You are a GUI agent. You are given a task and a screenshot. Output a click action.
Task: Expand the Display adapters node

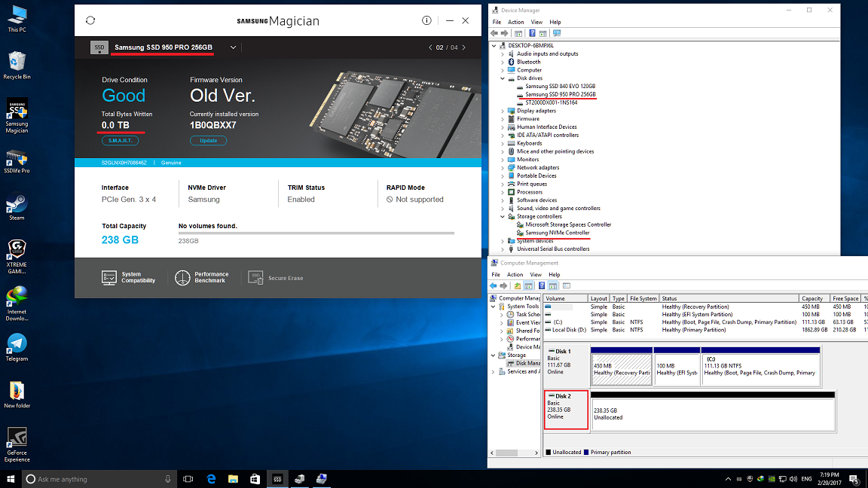(503, 111)
